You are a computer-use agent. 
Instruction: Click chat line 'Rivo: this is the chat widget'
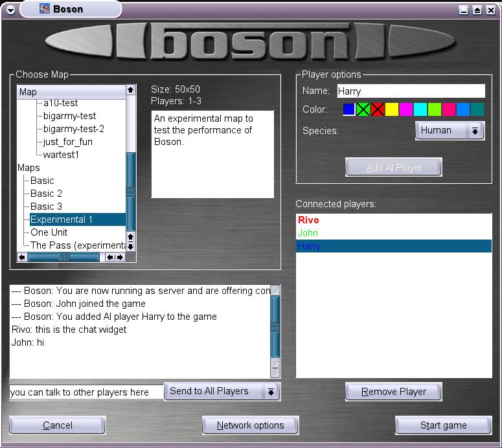(x=69, y=330)
